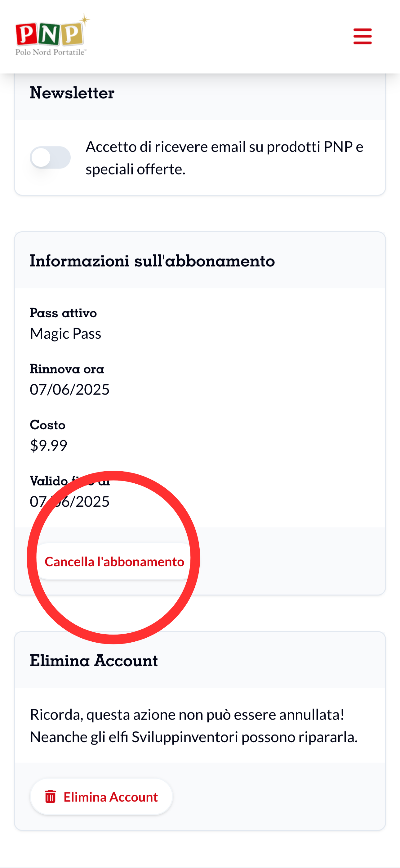Click the PNP Polo Nord Portatile logo
Viewport: 400px width, 868px height.
click(x=52, y=35)
